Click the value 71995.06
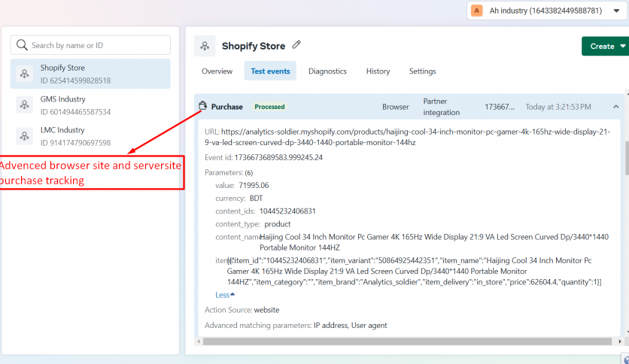This screenshot has width=629, height=364. pos(254,185)
